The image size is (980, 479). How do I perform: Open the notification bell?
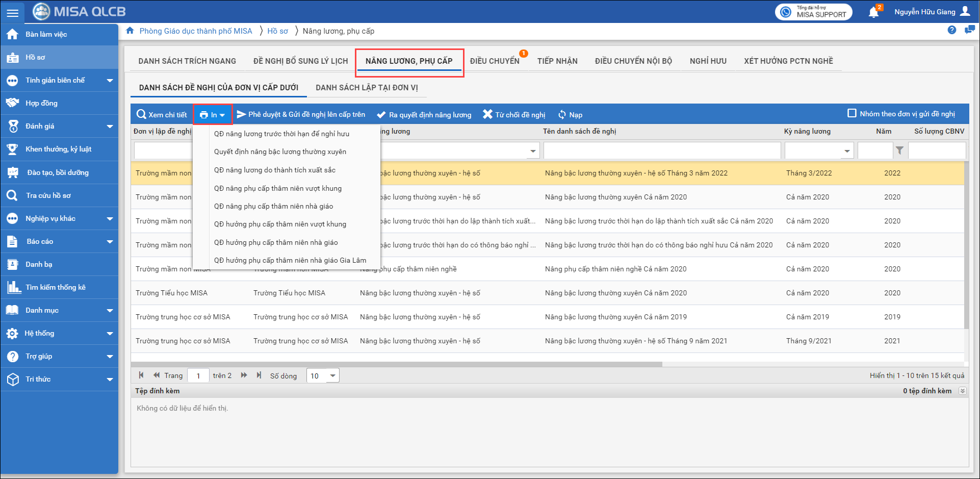coord(874,12)
